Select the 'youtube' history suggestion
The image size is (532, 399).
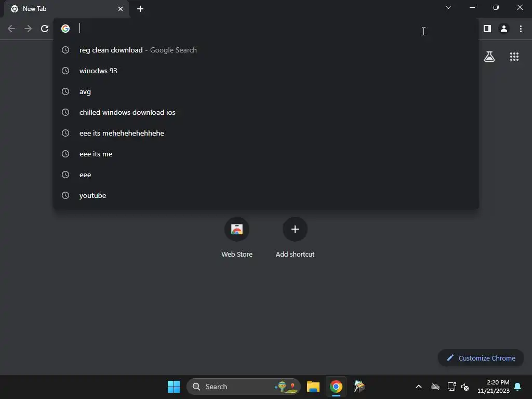(x=266, y=195)
